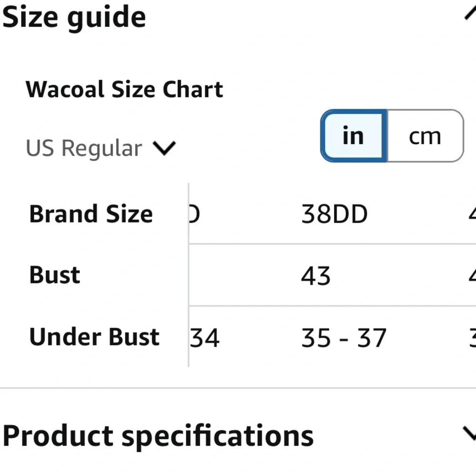Viewport: 476px width, 476px height.
Task: Open the Product specifications section heading
Action: click(158, 435)
